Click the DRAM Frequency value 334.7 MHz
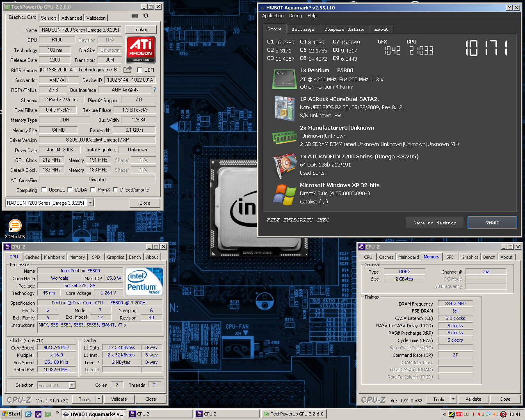Screen dimensions: 525x420 pyautogui.click(x=455, y=304)
